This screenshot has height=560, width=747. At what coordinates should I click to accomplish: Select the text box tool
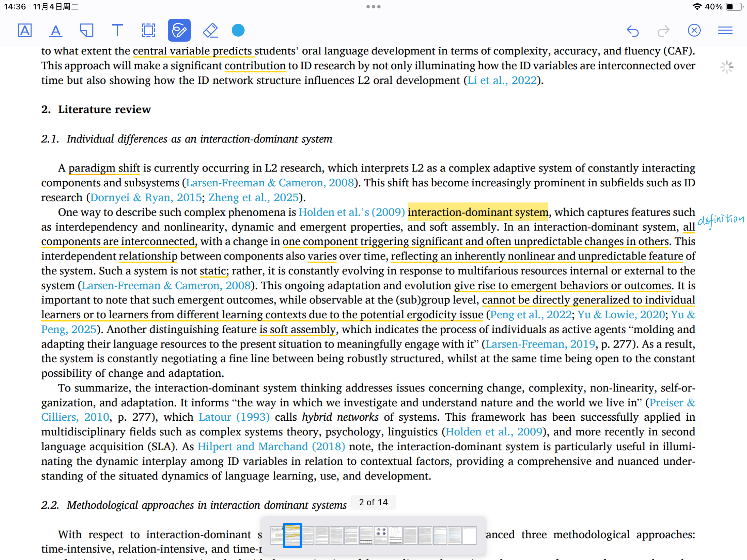(x=117, y=30)
